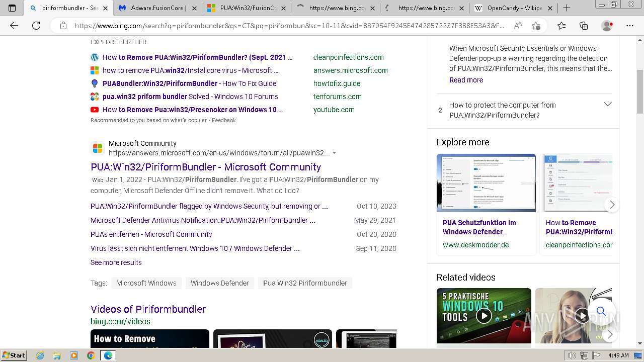
Task: Select Pua Win32 Piriformbundler tag
Action: coord(305,283)
